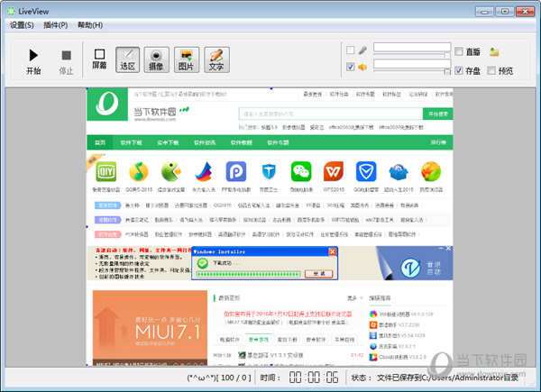Click the 文件已保存到 status message
The height and width of the screenshot is (392, 541).
coord(447,378)
